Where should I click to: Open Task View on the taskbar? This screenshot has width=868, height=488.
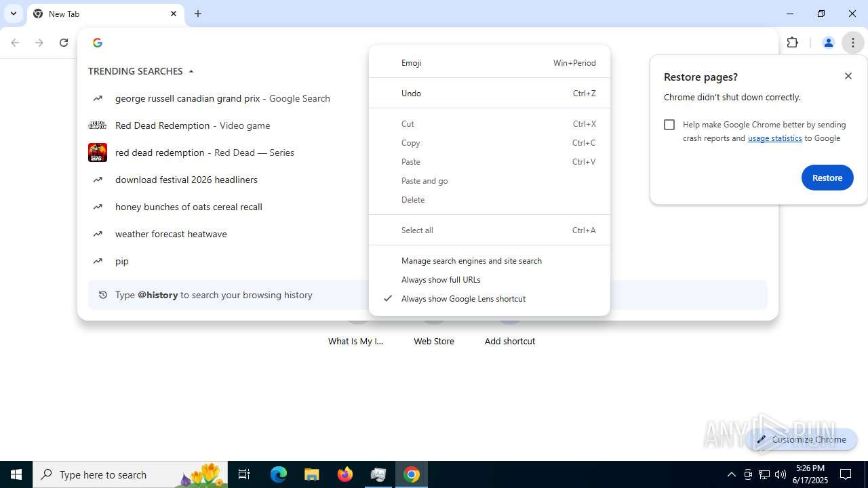[x=244, y=474]
